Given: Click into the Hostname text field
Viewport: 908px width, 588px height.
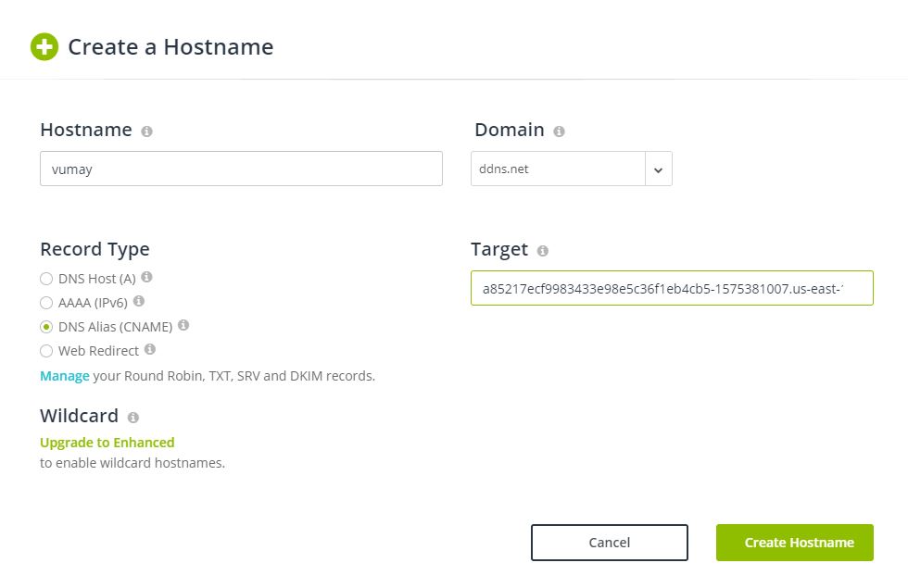Looking at the screenshot, I should (241, 169).
